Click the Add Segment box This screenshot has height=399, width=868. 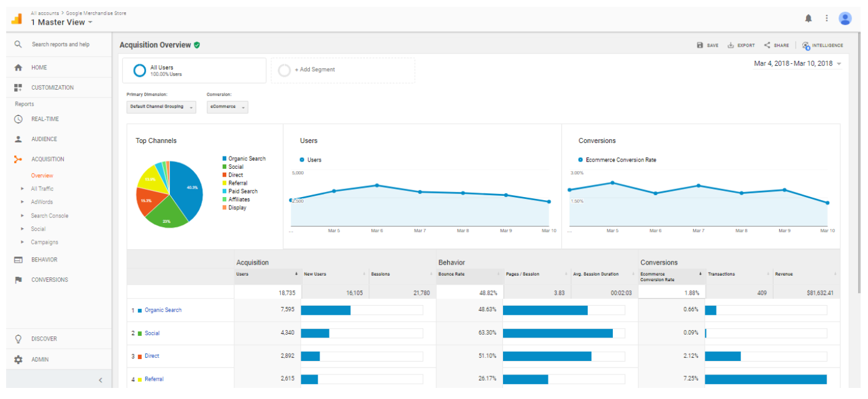tap(343, 71)
